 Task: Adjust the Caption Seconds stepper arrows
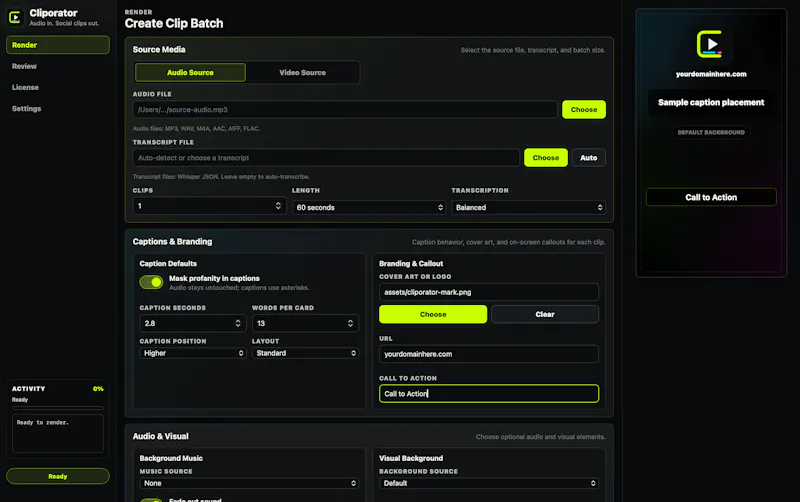tap(238, 323)
